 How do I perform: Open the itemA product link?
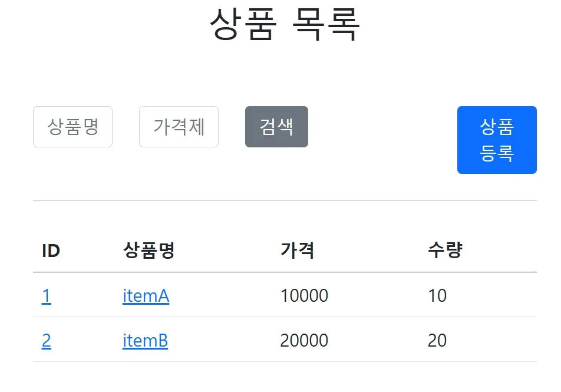[146, 295]
